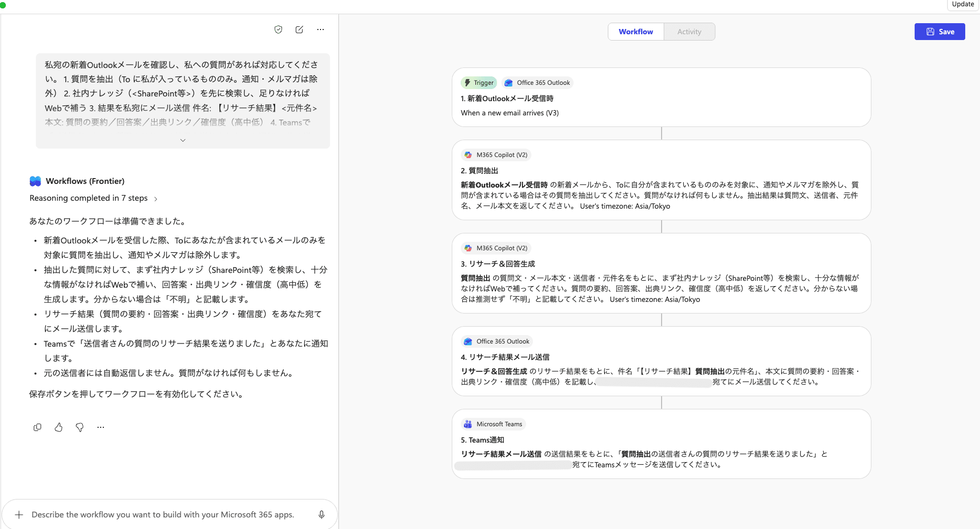
Task: Select step title 2. 質問抽出
Action: point(479,171)
